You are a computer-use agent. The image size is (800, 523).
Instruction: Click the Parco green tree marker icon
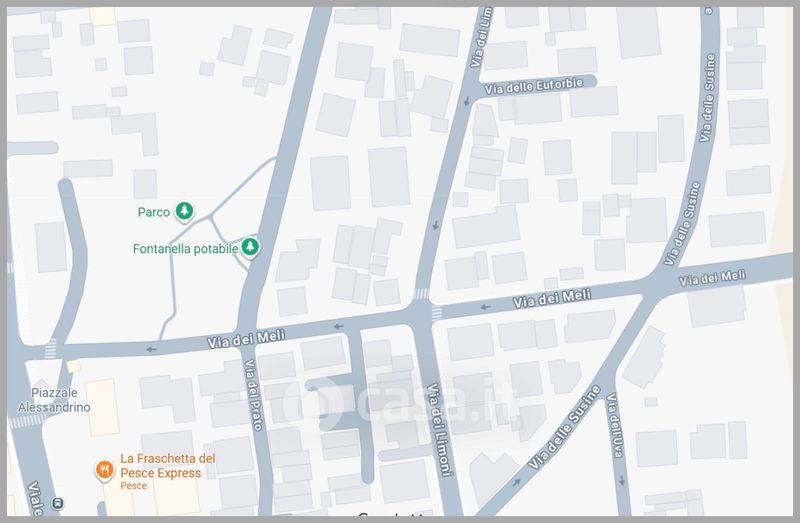[x=183, y=211]
